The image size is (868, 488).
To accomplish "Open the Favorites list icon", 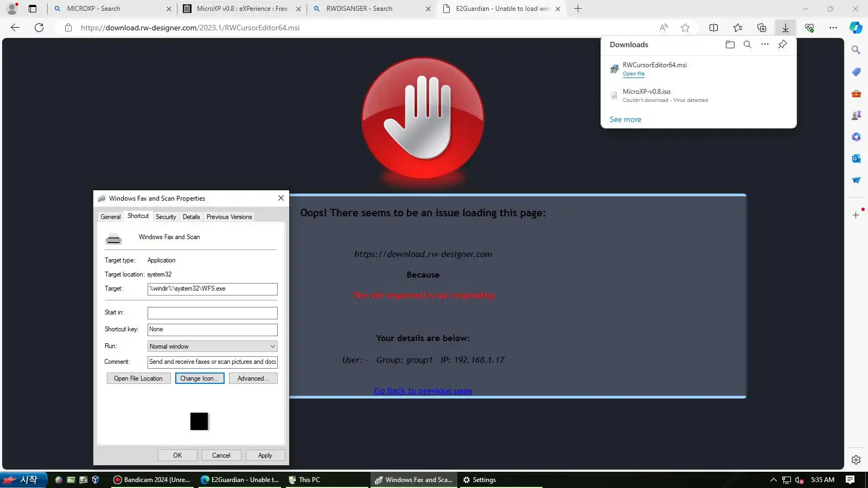I will pos(738,28).
